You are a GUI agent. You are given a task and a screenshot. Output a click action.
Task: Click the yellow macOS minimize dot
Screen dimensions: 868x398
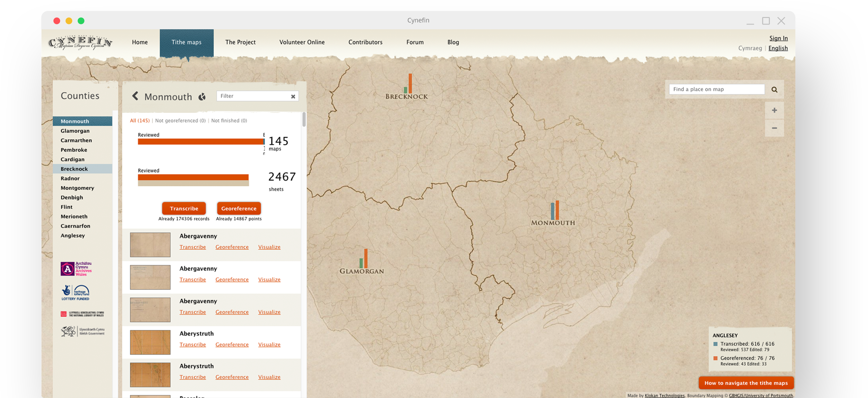pos(69,21)
